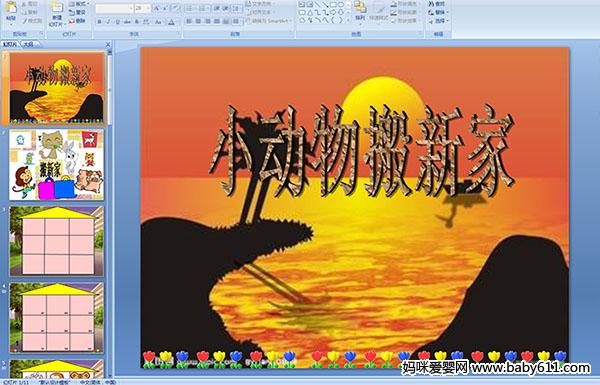Open the Drawing group dialog launcher

[x=421, y=34]
